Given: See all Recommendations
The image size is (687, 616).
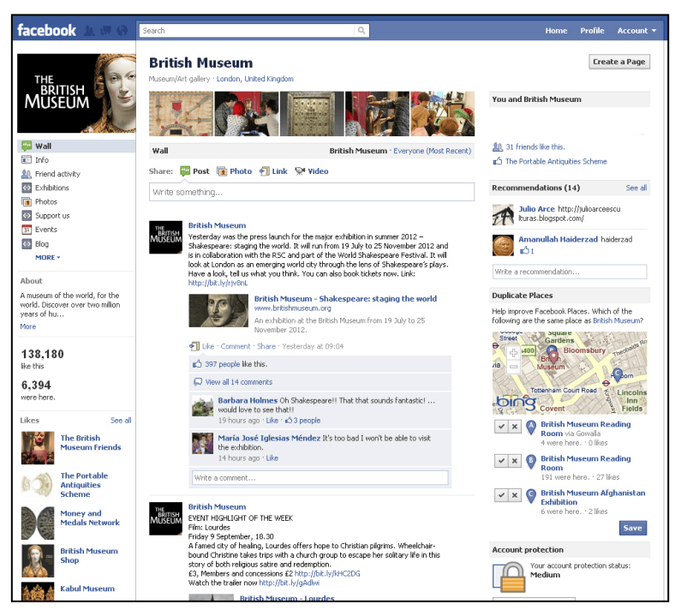Looking at the screenshot, I should [636, 188].
